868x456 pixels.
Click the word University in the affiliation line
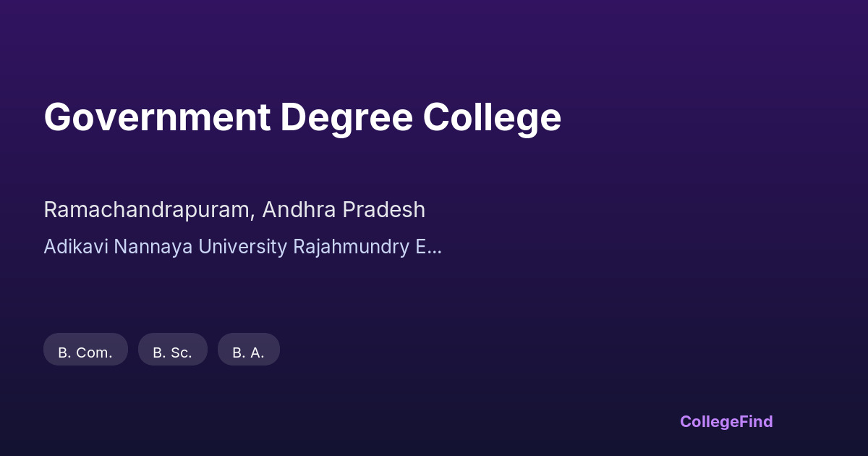pos(243,247)
